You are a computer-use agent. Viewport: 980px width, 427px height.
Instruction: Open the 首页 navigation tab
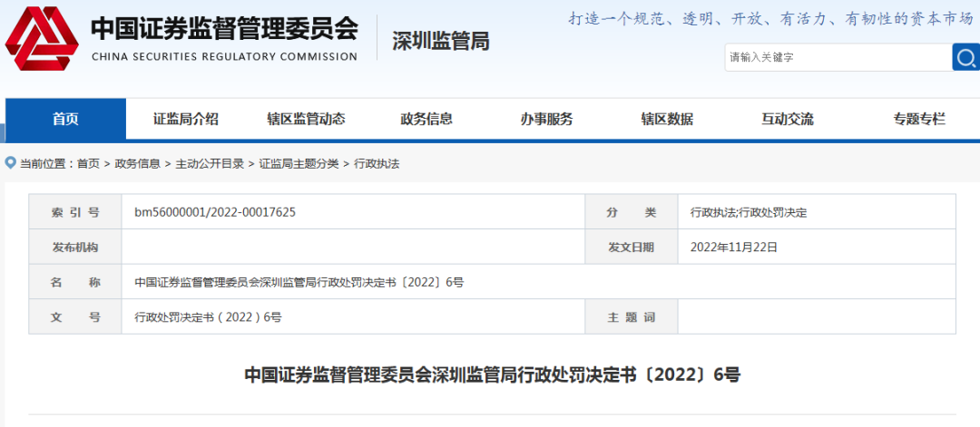65,119
